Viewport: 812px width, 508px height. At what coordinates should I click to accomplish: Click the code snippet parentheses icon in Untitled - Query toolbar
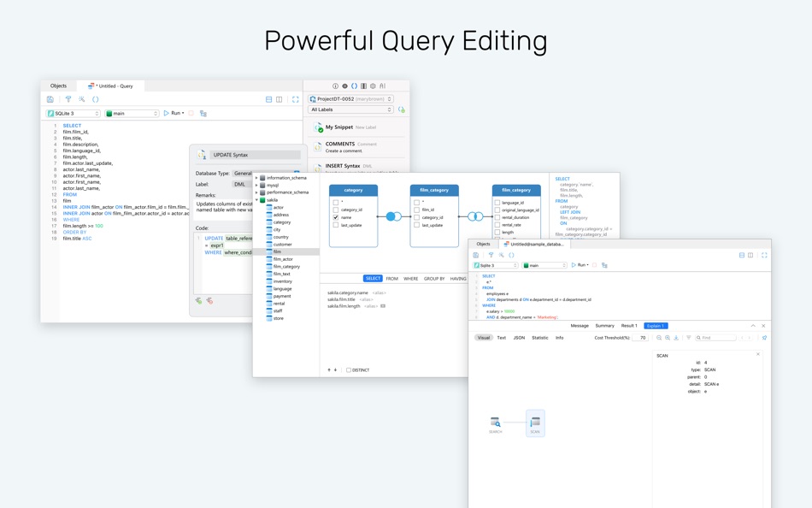95,99
